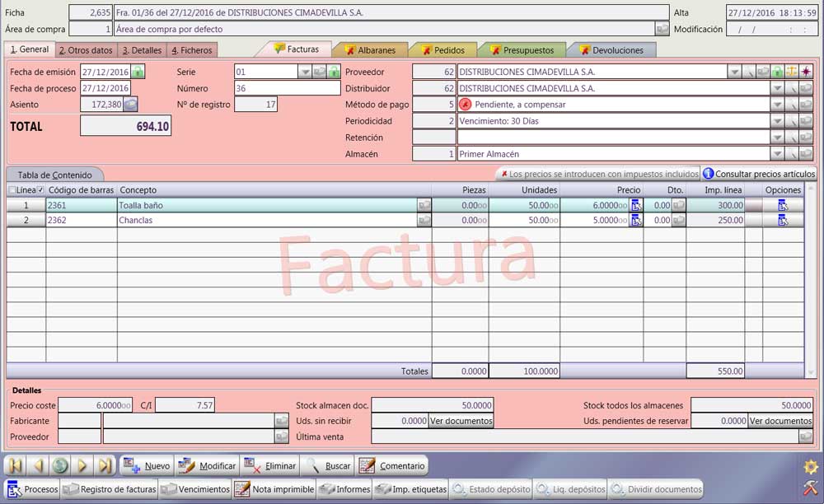Click the Comentario button

391,465
